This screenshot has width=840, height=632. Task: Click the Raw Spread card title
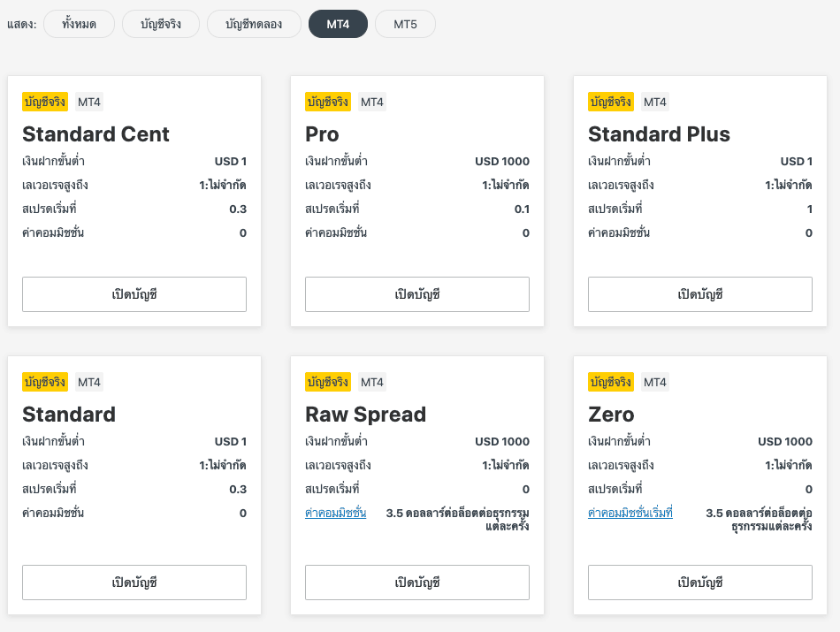(x=365, y=414)
